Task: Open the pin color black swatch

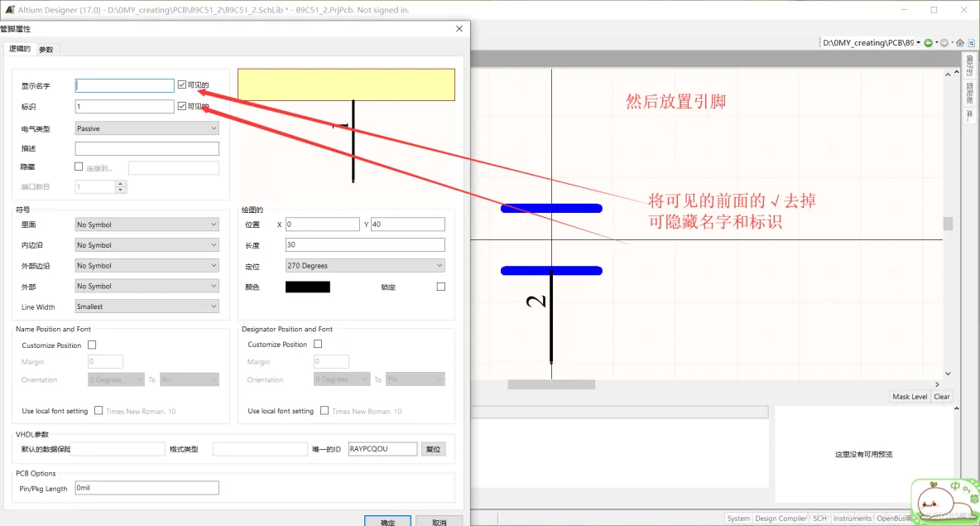Action: [x=308, y=287]
